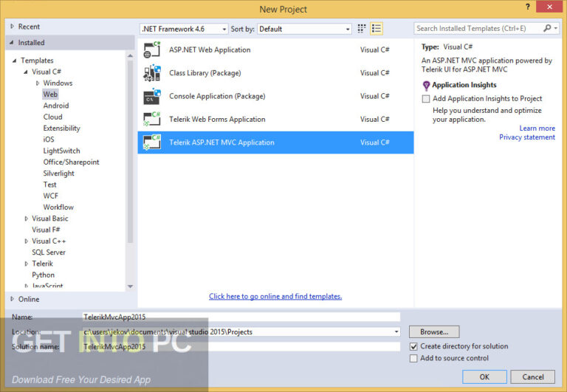Open the dialog help question mark
Image resolution: width=567 pixels, height=392 pixels.
click(x=528, y=7)
